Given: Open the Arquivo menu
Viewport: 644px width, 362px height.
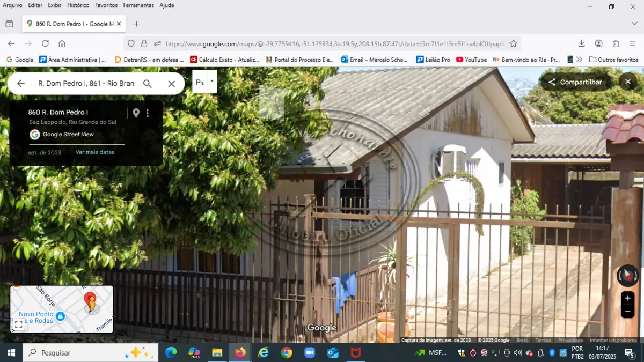Looking at the screenshot, I should pyautogui.click(x=12, y=5).
